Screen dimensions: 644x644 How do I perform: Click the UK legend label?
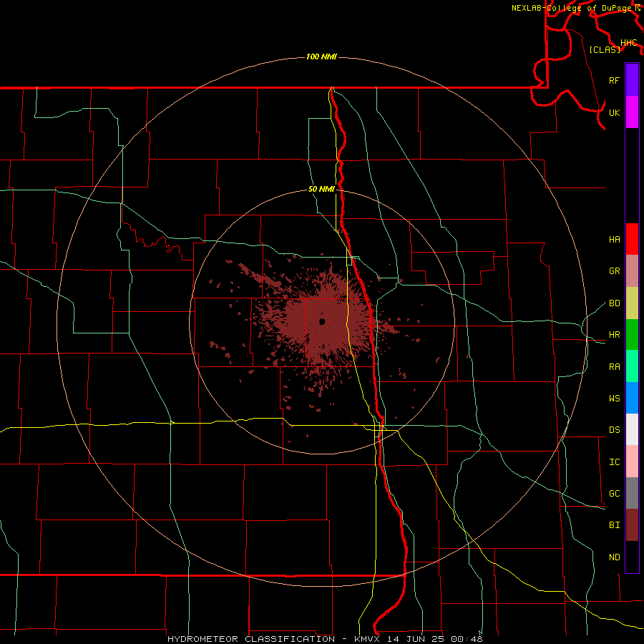614,113
